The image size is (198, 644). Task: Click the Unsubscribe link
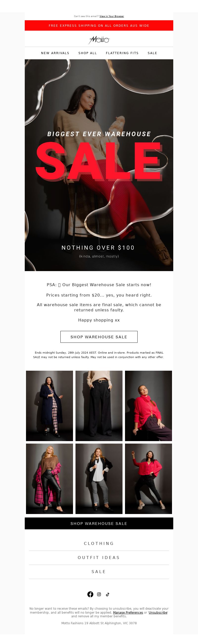[x=158, y=613]
